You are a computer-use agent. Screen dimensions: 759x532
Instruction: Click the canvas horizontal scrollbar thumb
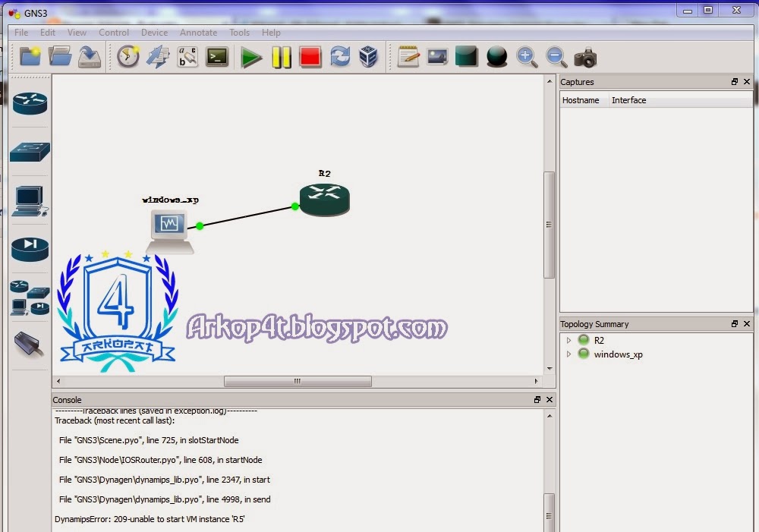(x=298, y=382)
